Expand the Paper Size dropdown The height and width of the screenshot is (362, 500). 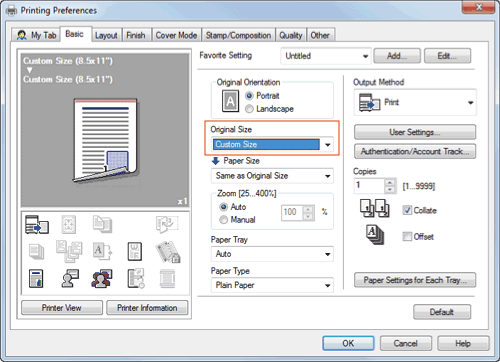click(272, 176)
